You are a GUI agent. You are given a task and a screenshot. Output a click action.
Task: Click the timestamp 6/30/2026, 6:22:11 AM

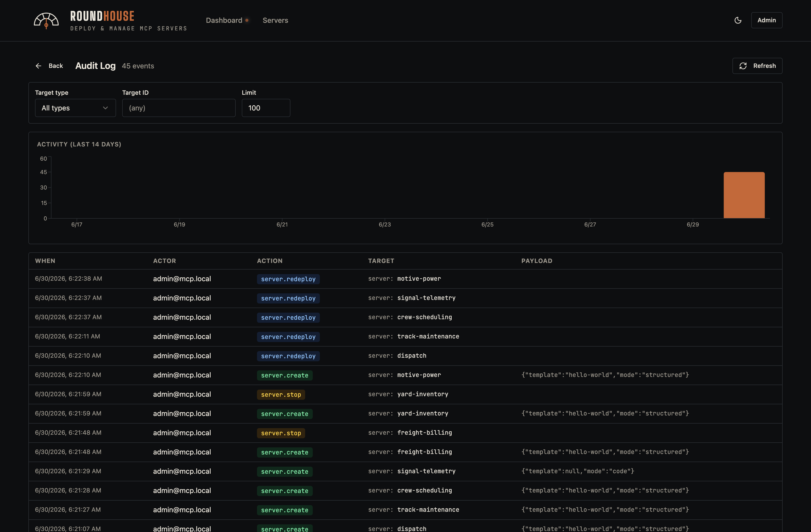pyautogui.click(x=67, y=336)
